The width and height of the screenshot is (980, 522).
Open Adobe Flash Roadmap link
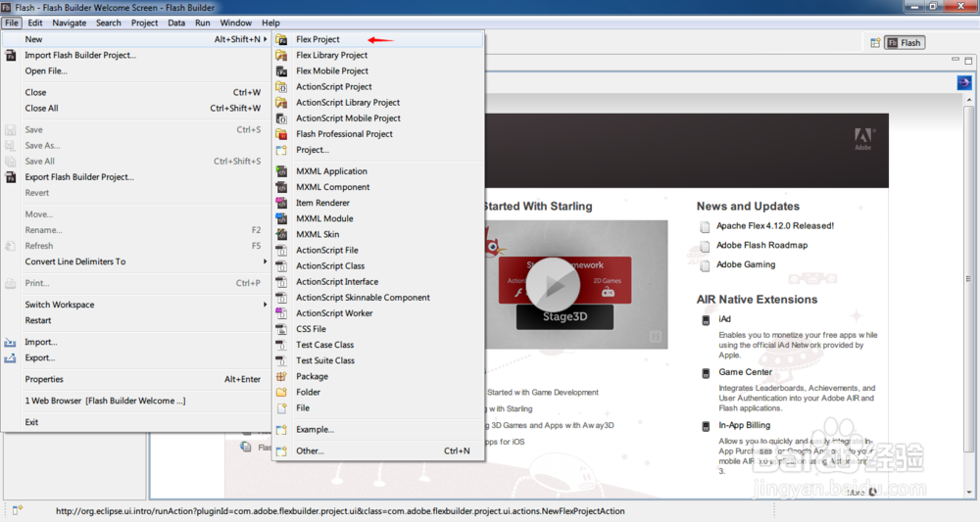pos(761,246)
